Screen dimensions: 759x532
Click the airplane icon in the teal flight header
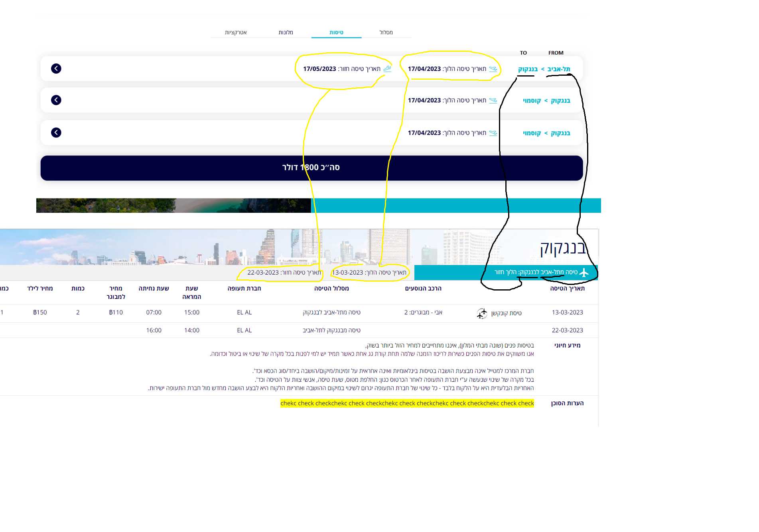click(584, 273)
